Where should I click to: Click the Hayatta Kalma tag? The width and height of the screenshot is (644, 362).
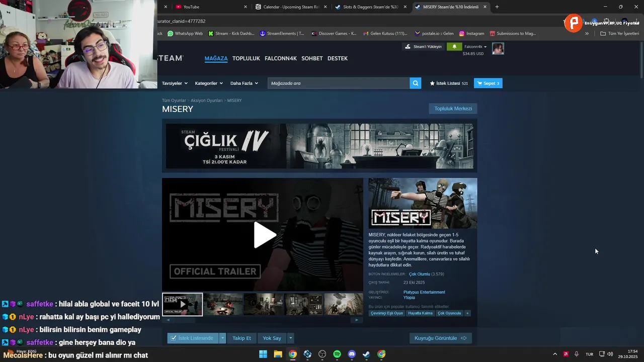[x=420, y=313]
